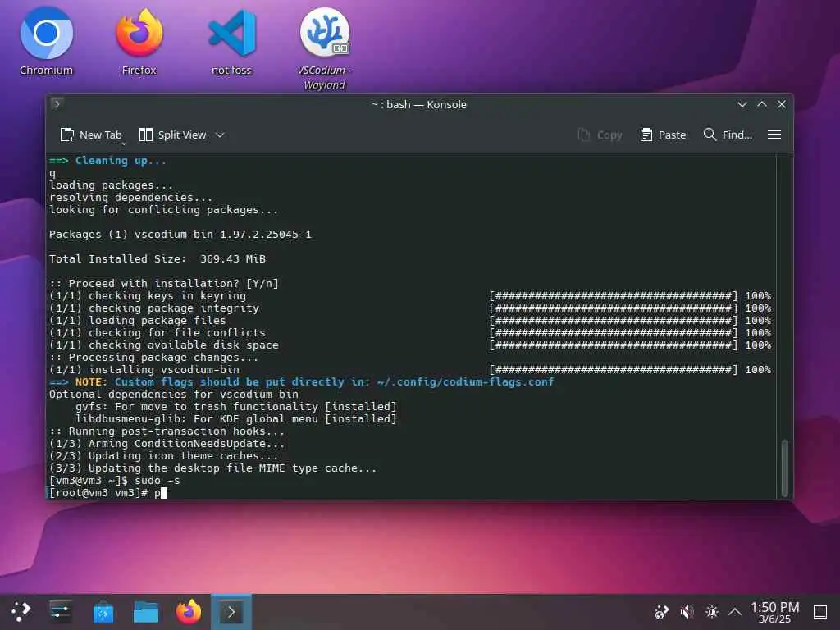Click 'looking for conflicting packages...' line

coord(164,209)
